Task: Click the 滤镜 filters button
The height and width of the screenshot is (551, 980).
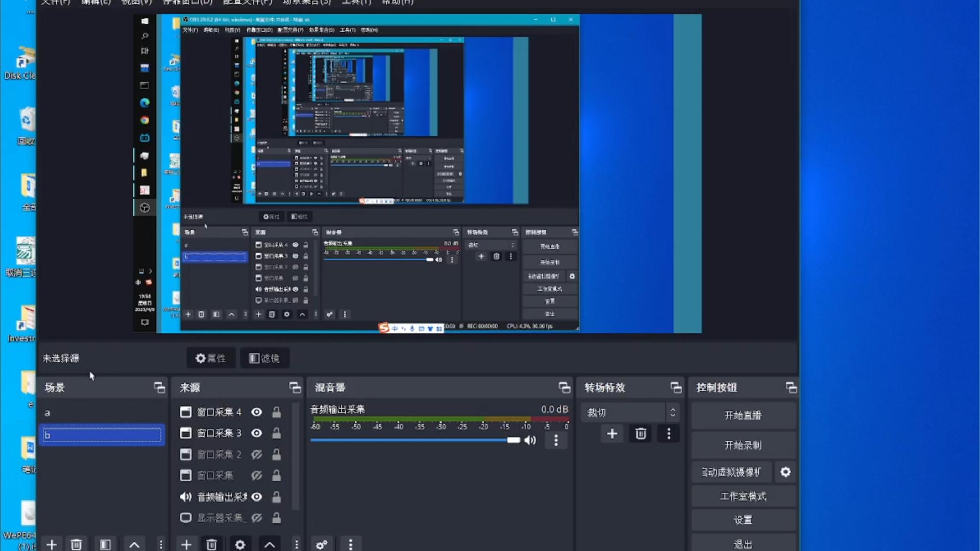Action: coord(264,358)
